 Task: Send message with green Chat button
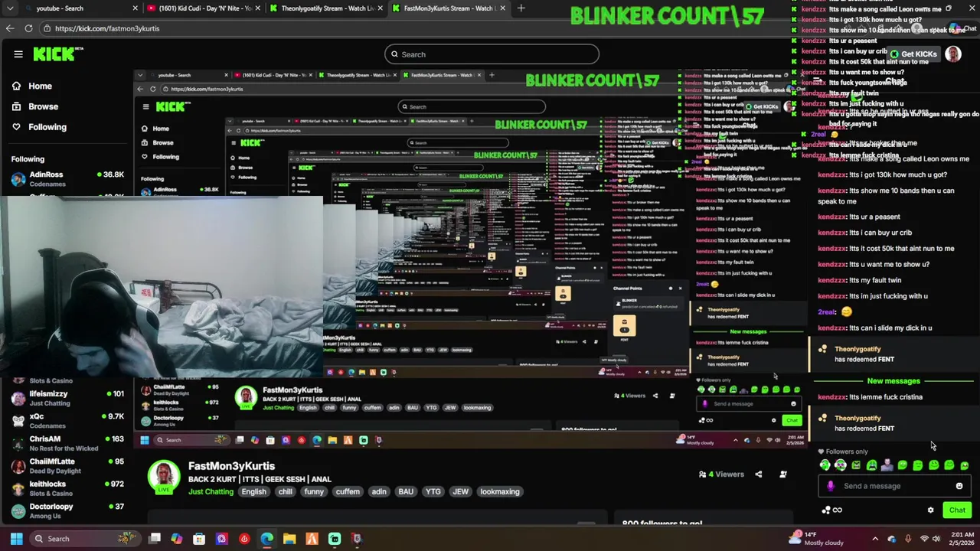click(x=957, y=510)
